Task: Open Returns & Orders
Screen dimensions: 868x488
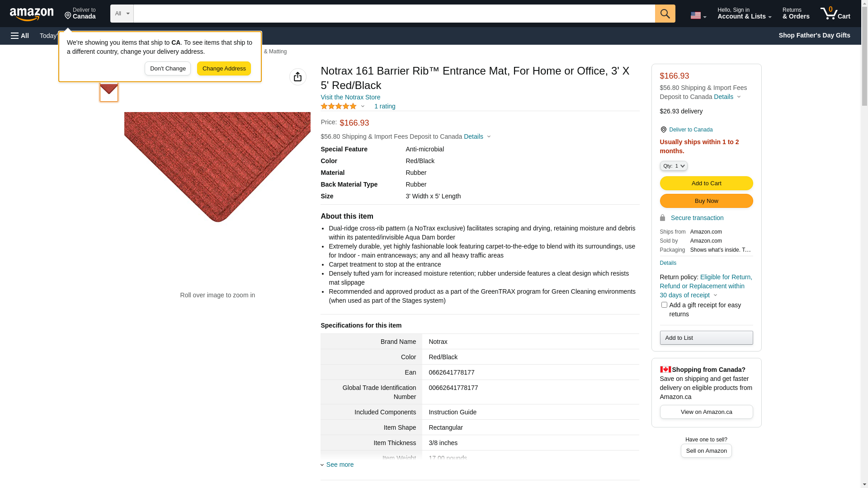Action: (x=796, y=14)
